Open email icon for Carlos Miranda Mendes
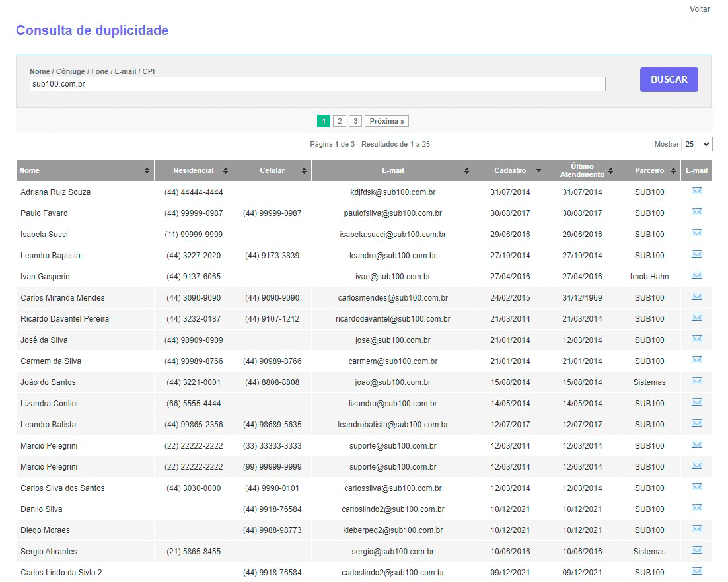This screenshot has height=582, width=728. [696, 297]
